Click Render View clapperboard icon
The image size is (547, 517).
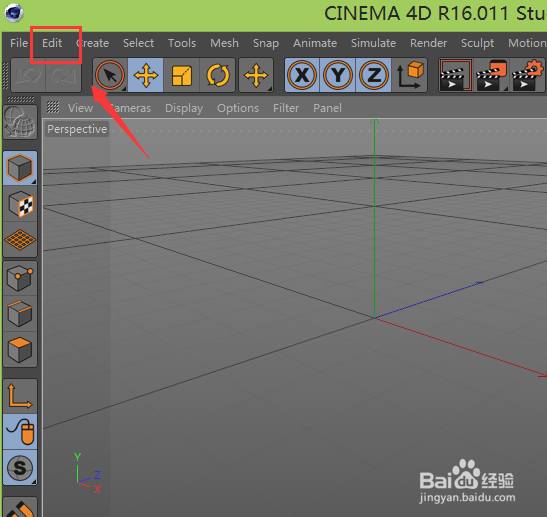tap(456, 75)
